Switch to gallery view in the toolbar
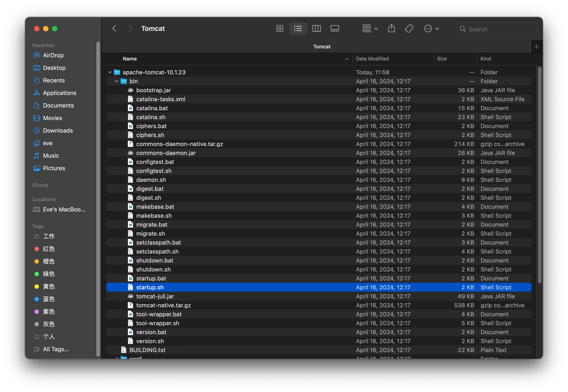The image size is (568, 392). pos(334,28)
